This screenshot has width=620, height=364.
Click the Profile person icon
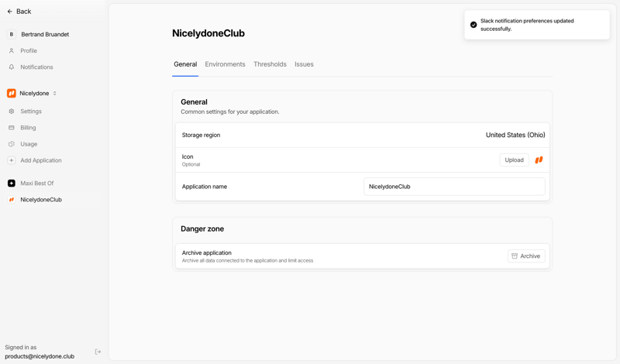pyautogui.click(x=12, y=50)
